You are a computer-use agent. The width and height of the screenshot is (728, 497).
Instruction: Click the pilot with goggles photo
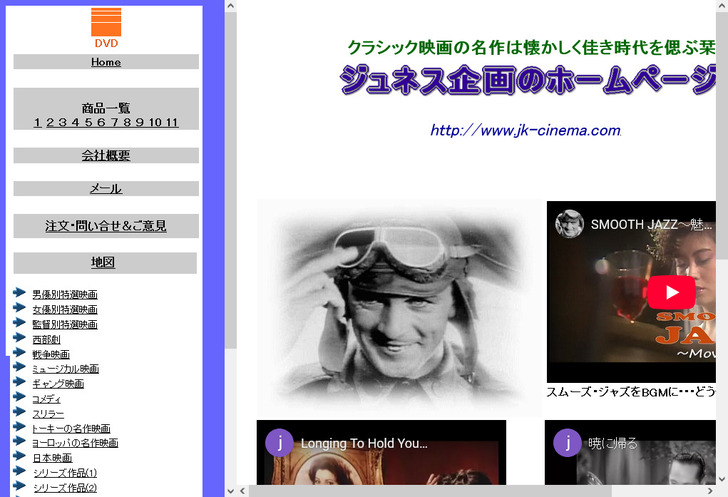click(398, 307)
